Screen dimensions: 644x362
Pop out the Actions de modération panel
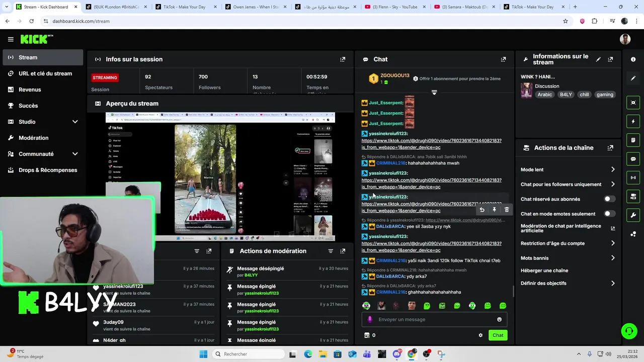click(343, 251)
